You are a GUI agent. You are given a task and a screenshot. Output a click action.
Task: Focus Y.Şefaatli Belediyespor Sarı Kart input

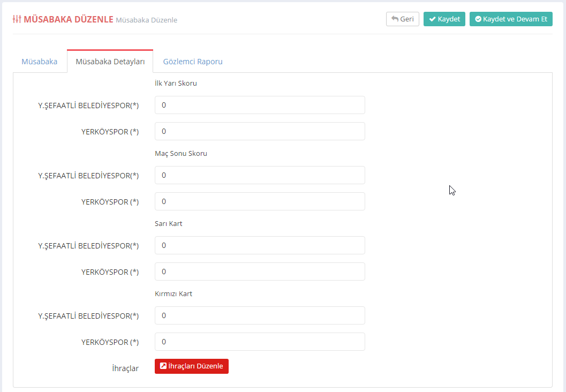260,245
